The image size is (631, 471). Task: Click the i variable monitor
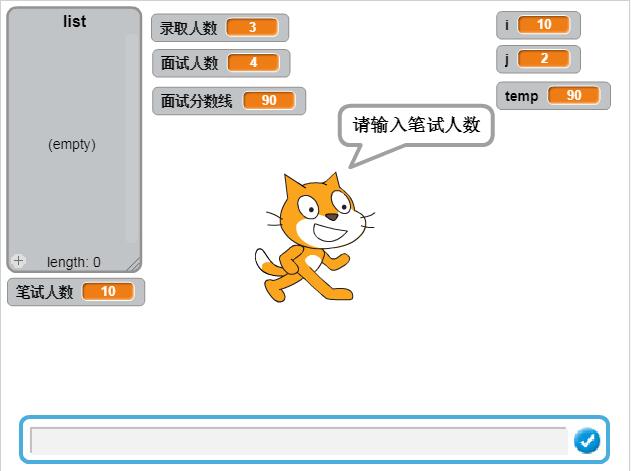pyautogui.click(x=538, y=25)
